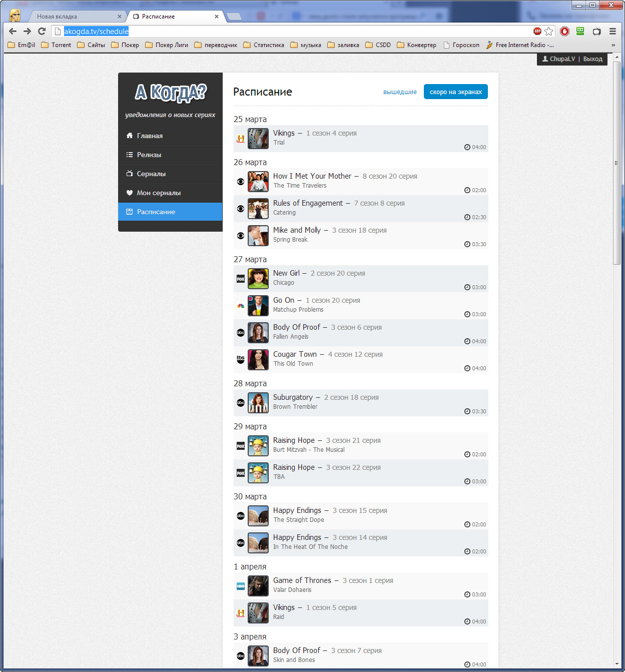This screenshot has height=672, width=625.
Task: Click the green extension icon in toolbar
Action: click(x=580, y=31)
